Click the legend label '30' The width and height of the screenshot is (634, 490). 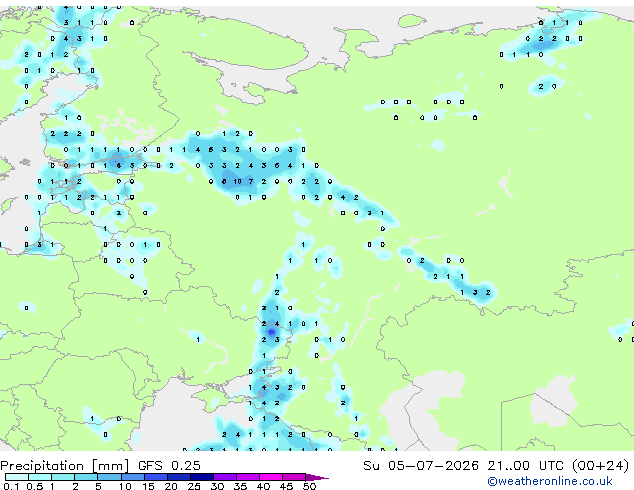click(x=217, y=486)
